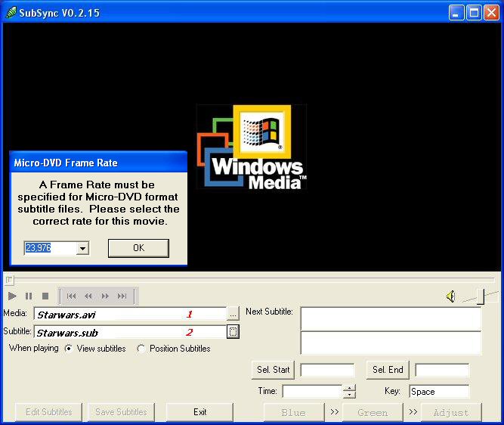Click the Adjust step button
504x425 pixels.
pos(451,412)
